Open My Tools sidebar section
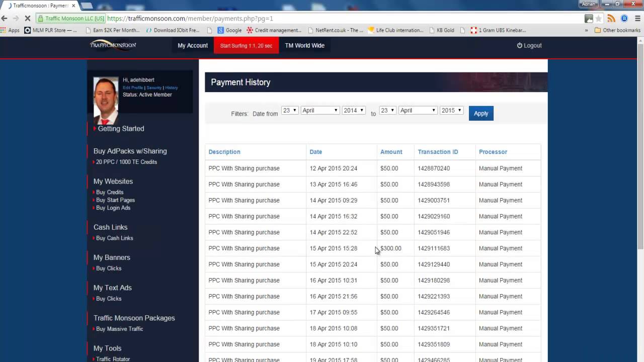 pos(107,348)
